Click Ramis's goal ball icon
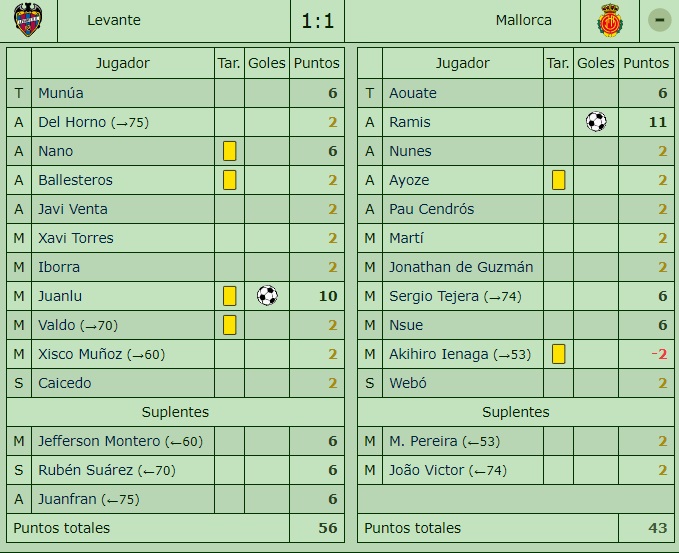 tap(596, 122)
